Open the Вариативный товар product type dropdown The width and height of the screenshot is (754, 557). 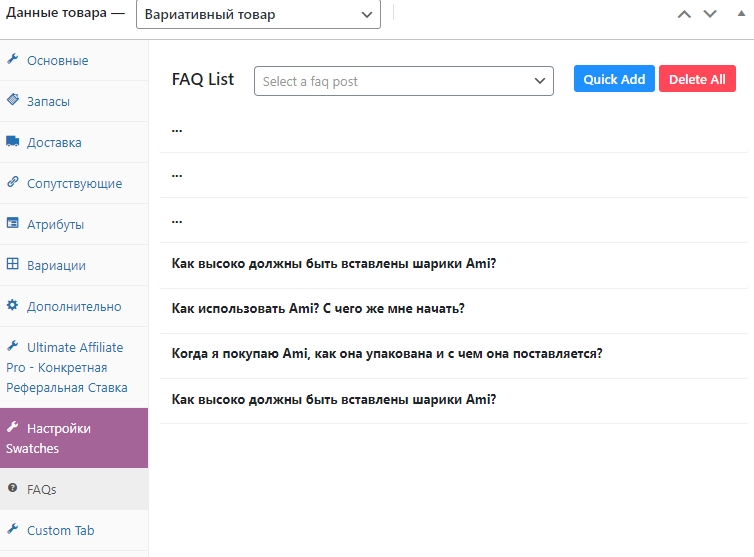click(x=258, y=14)
